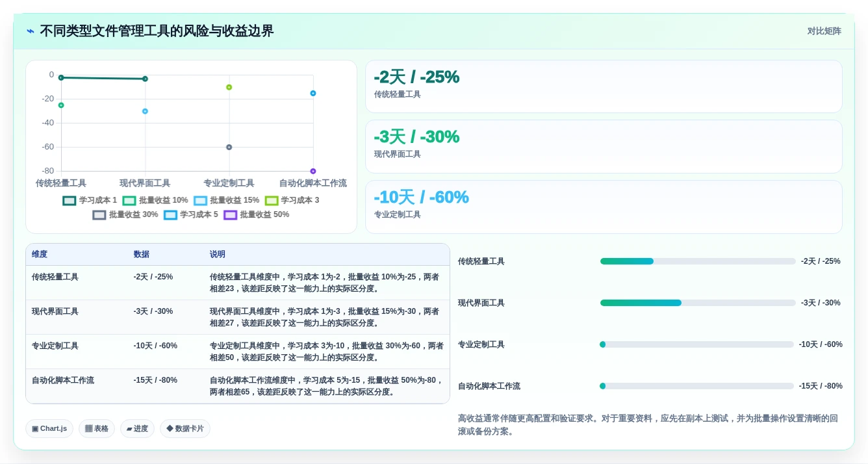Click the dark teal line point above 现代界面工具
Screen dimensions: 868x464
pos(145,79)
